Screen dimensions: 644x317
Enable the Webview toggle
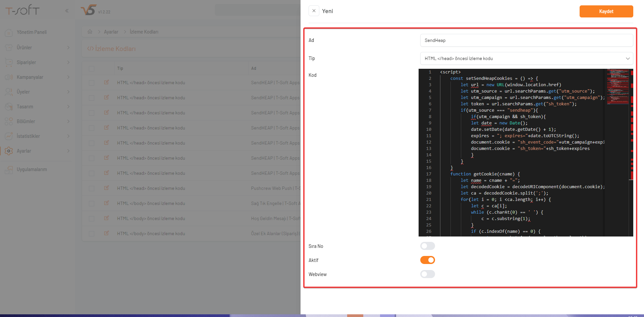pos(427,274)
